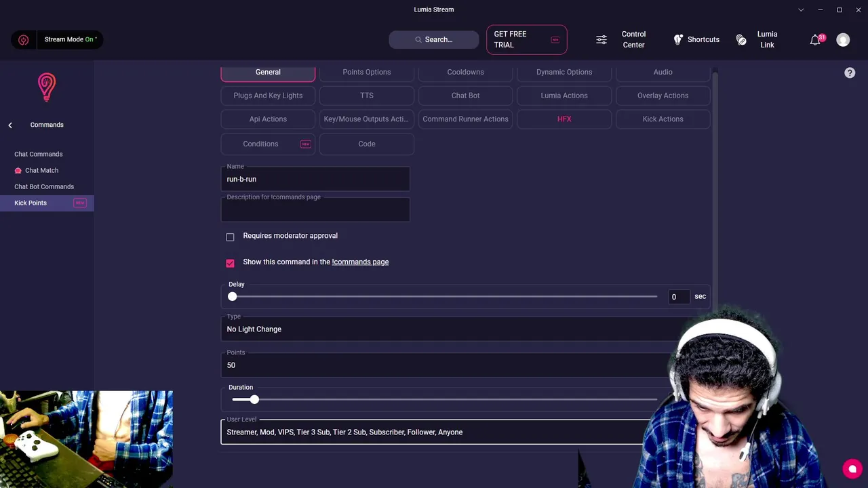Click the search magnifier icon
Image resolution: width=868 pixels, height=488 pixels.
[x=418, y=40]
